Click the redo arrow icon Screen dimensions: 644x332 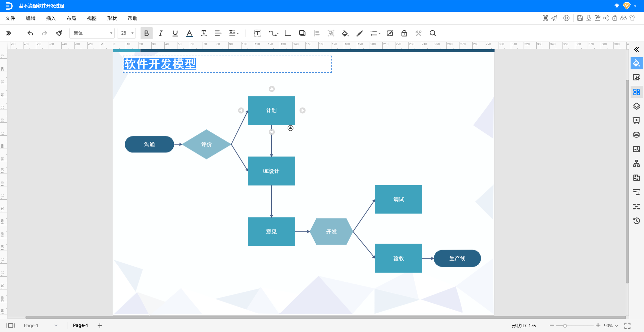coord(44,33)
